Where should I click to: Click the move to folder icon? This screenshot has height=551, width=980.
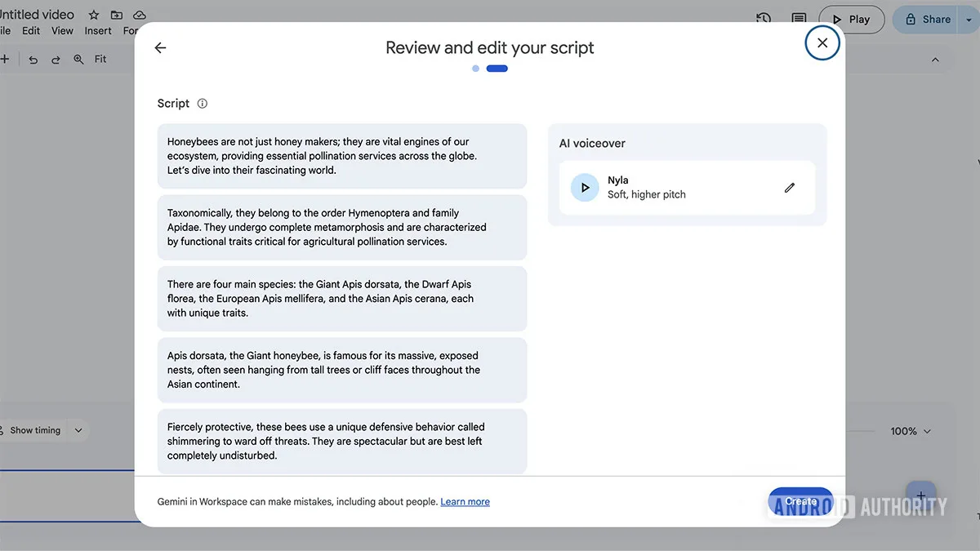(117, 16)
